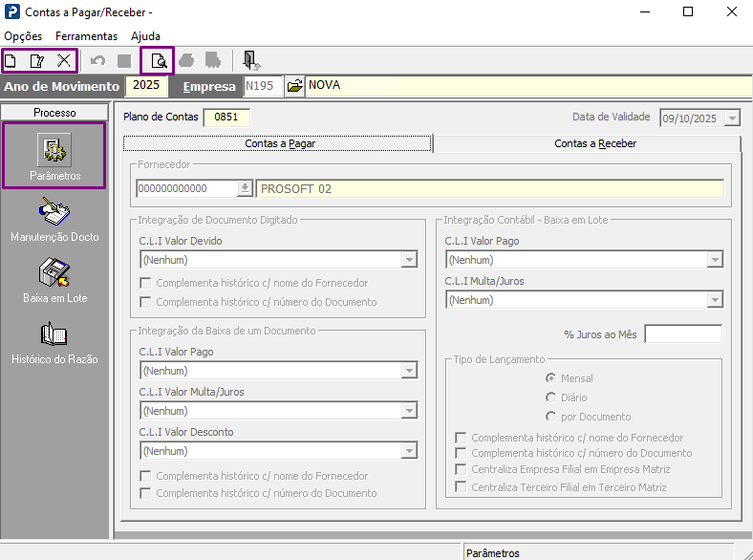
Task: Enable Centraliza Empresa Filial em Empresa Matriz
Action: [x=463, y=469]
